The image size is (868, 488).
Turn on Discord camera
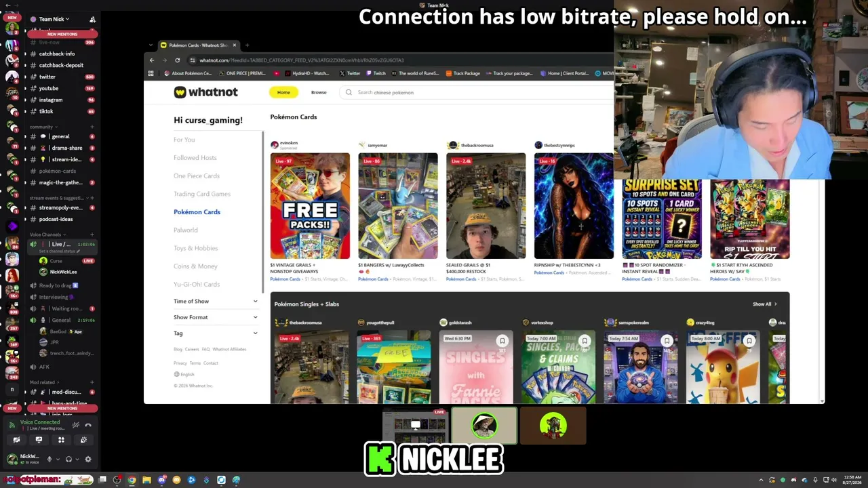(16, 441)
